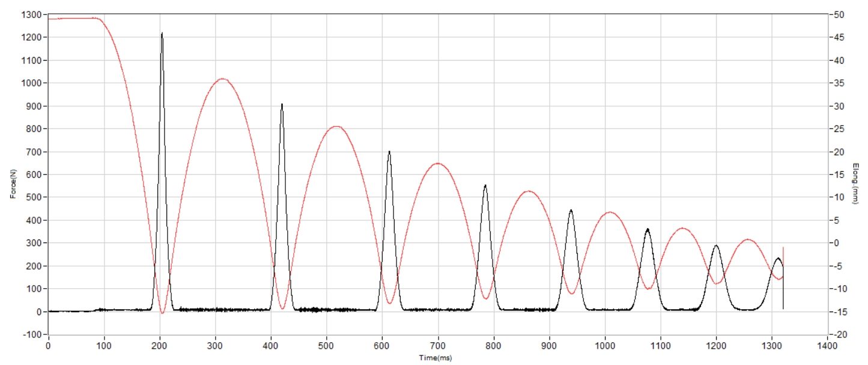Click the 700 time axis tick label
This screenshot has height=365, width=868.
pyautogui.click(x=438, y=346)
